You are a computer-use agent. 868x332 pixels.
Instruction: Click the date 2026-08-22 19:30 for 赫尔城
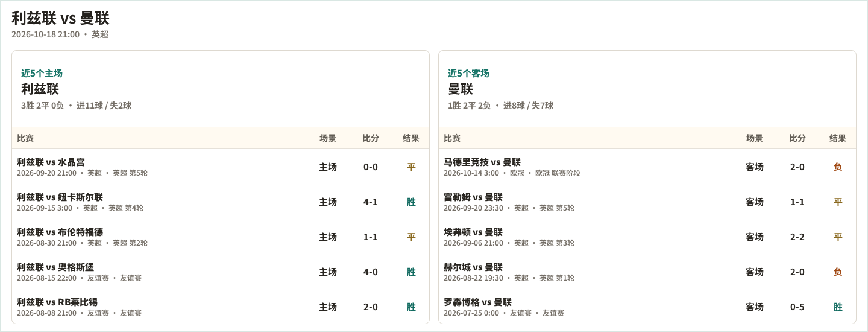473,278
